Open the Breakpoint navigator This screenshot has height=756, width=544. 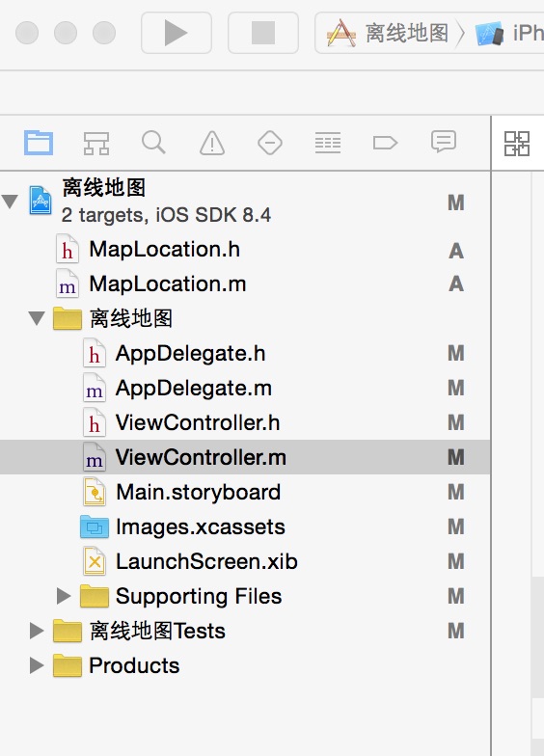(x=386, y=143)
